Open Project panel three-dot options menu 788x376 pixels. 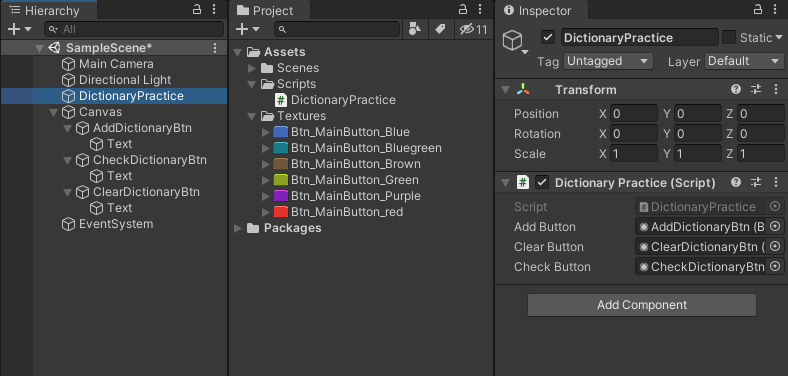point(480,9)
